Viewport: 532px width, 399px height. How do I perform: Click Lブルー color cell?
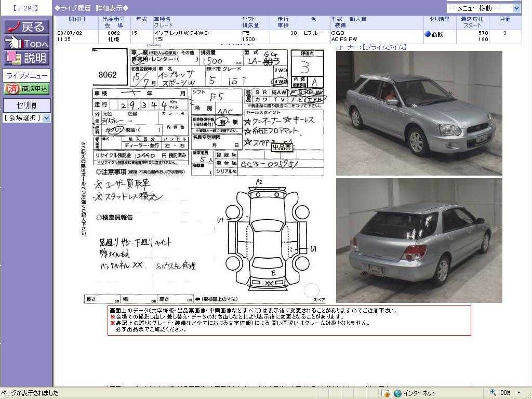313,33
